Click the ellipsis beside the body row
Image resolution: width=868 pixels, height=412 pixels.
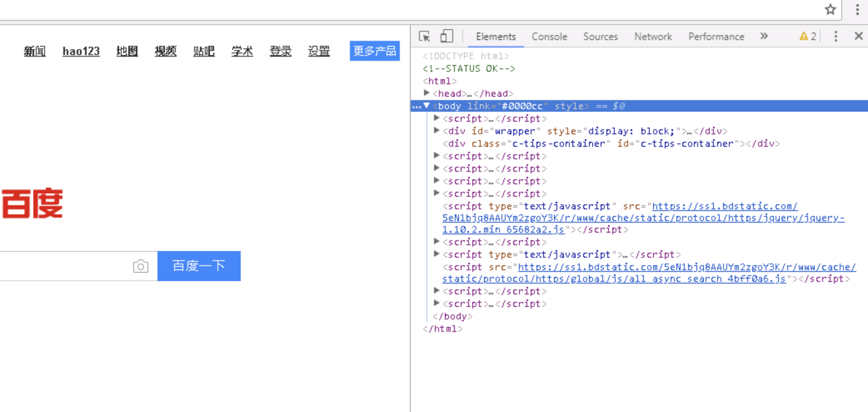click(x=417, y=107)
